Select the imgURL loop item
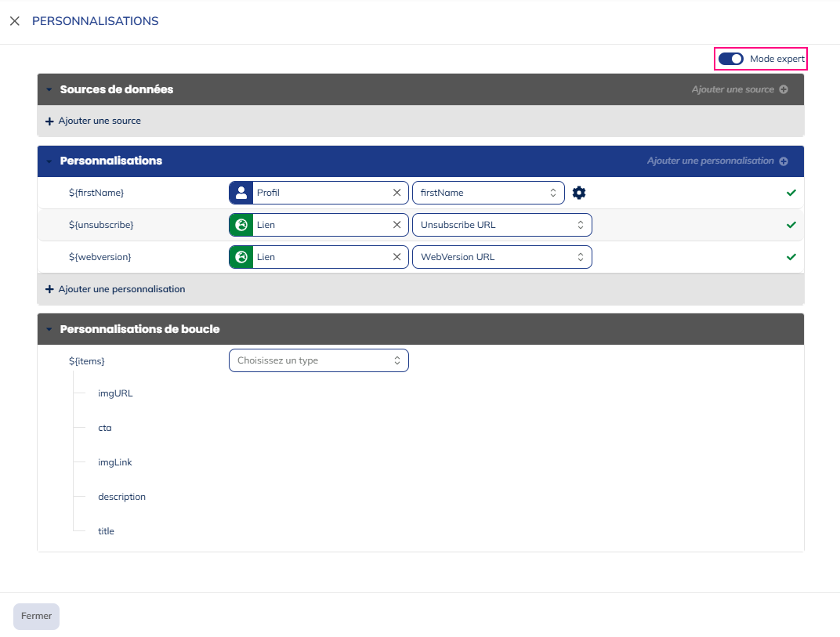 (x=115, y=393)
